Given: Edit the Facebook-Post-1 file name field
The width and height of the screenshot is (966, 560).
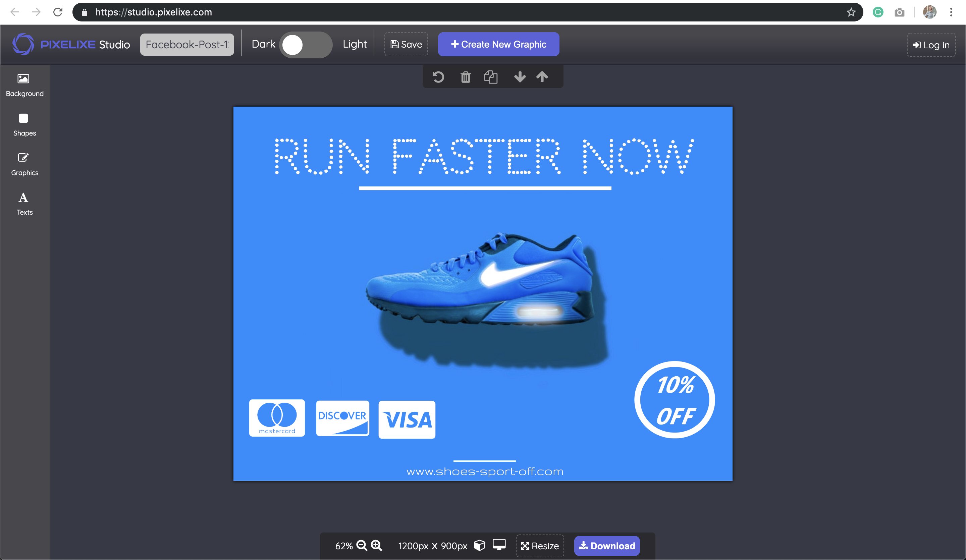Looking at the screenshot, I should pos(187,45).
